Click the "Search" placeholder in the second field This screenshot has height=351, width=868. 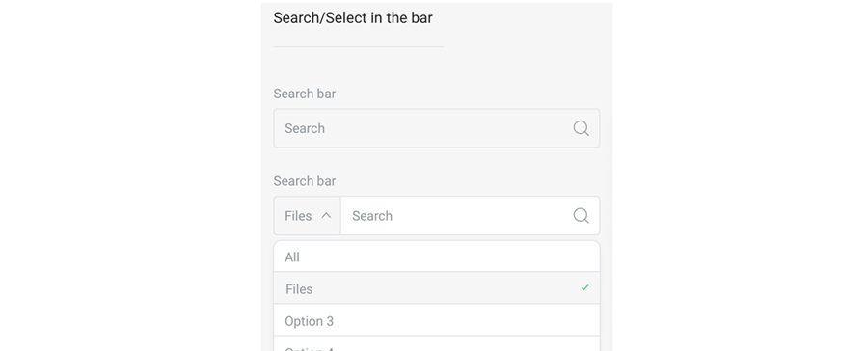372,216
